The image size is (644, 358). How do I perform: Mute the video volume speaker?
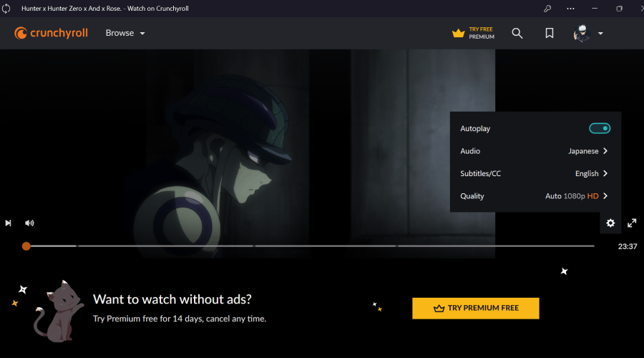(x=29, y=223)
